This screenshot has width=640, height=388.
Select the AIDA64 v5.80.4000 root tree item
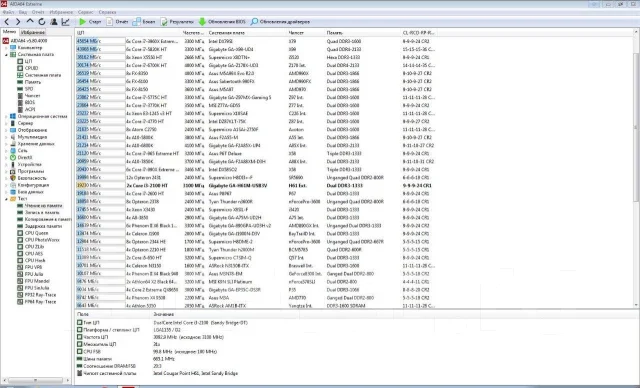[24, 41]
